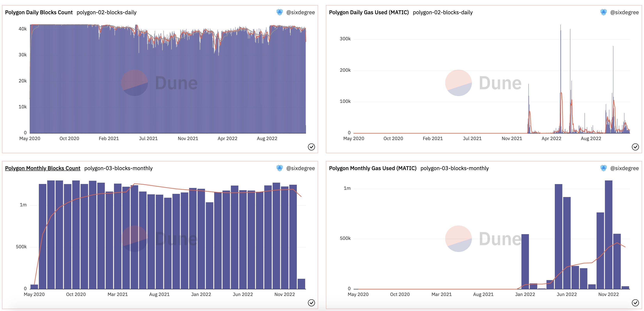The width and height of the screenshot is (644, 311).
Task: Click the Jun 2022 axis label on Monthly Gas Used
Action: pos(567,294)
